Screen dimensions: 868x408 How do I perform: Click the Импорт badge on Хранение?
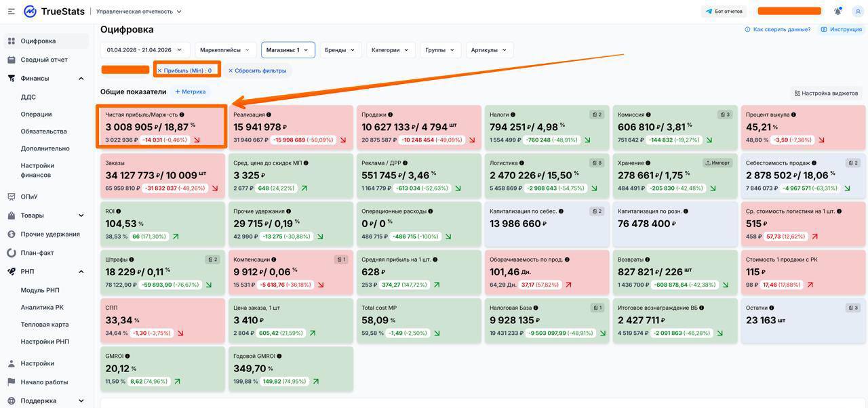click(717, 163)
